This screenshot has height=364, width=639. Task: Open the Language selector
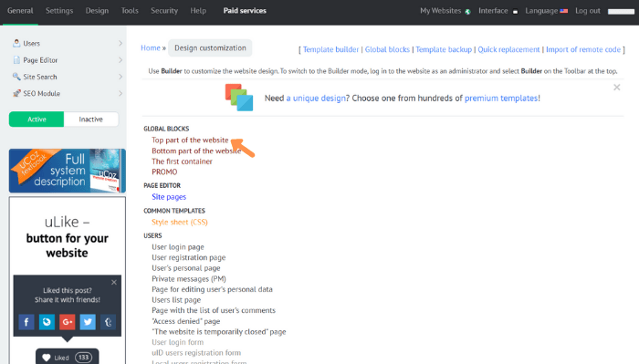point(541,11)
